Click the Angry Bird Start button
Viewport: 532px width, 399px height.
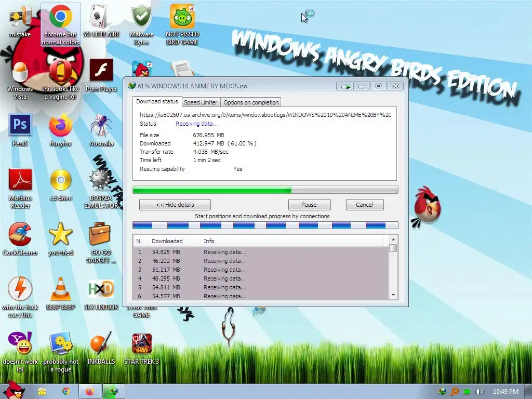coord(14,390)
